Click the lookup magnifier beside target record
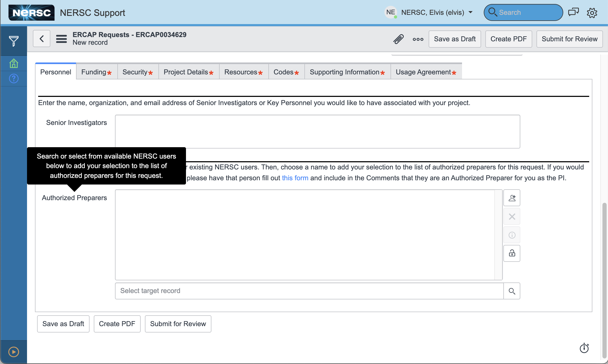Viewport: 608px width, 364px height. pyautogui.click(x=512, y=291)
